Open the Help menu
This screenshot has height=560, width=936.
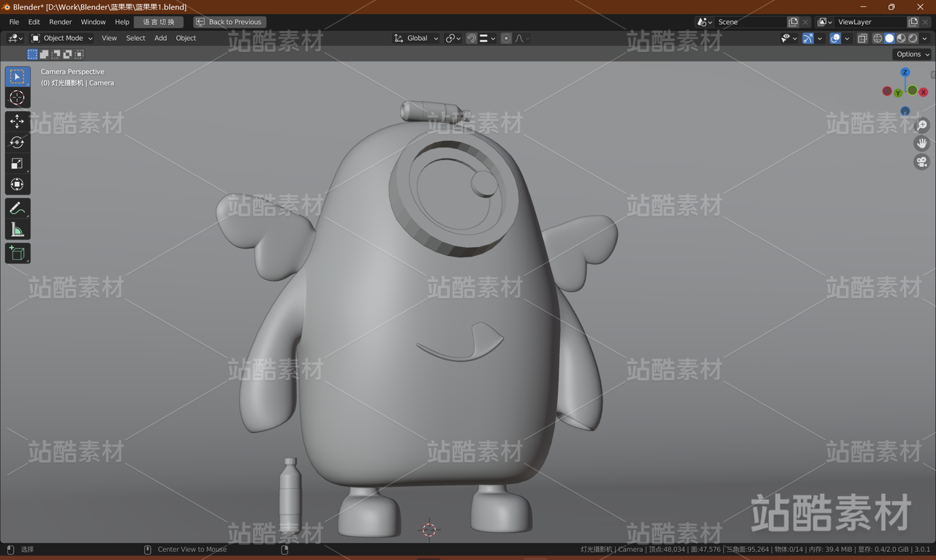pyautogui.click(x=122, y=22)
